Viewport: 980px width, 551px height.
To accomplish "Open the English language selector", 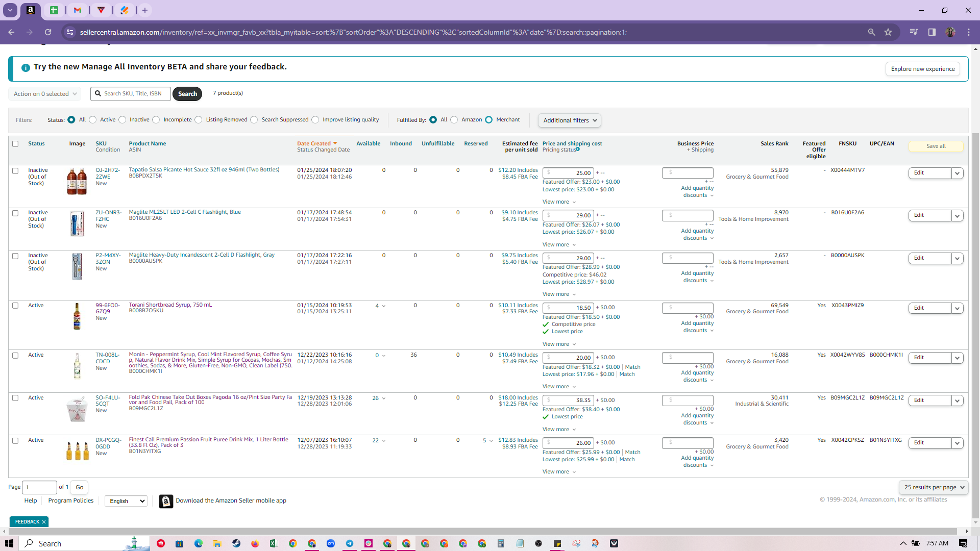I will click(x=126, y=502).
